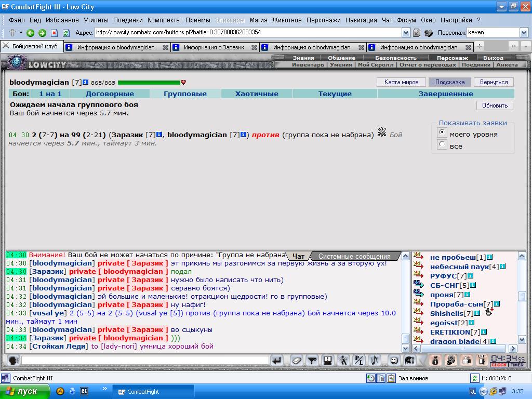
Task: Click the icon right of the address field
Action: coord(416,33)
